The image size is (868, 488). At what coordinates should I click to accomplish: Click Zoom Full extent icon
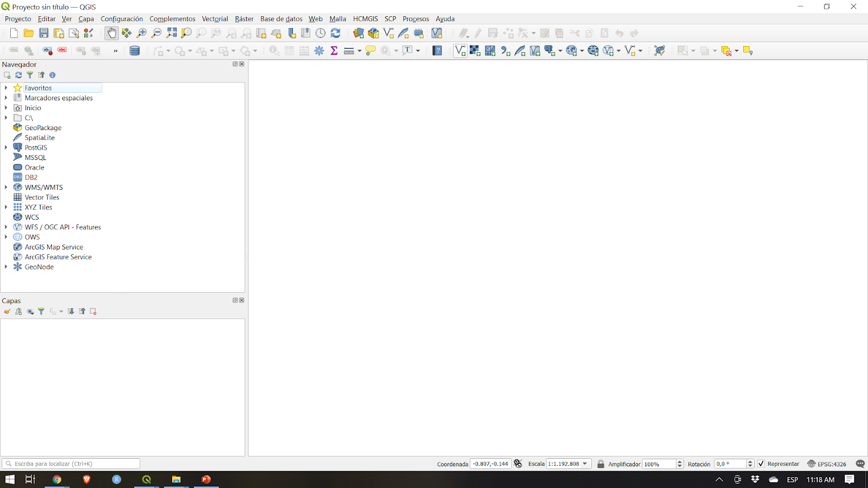pyautogui.click(x=171, y=33)
